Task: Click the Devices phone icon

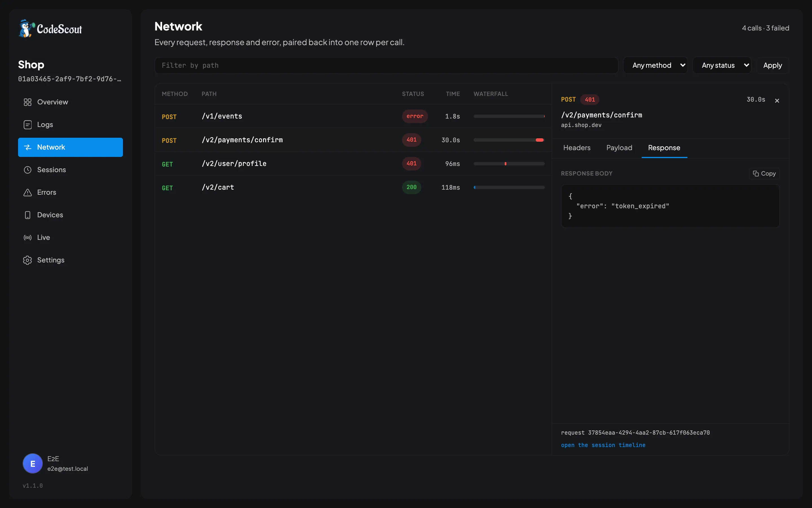Action: pos(28,215)
